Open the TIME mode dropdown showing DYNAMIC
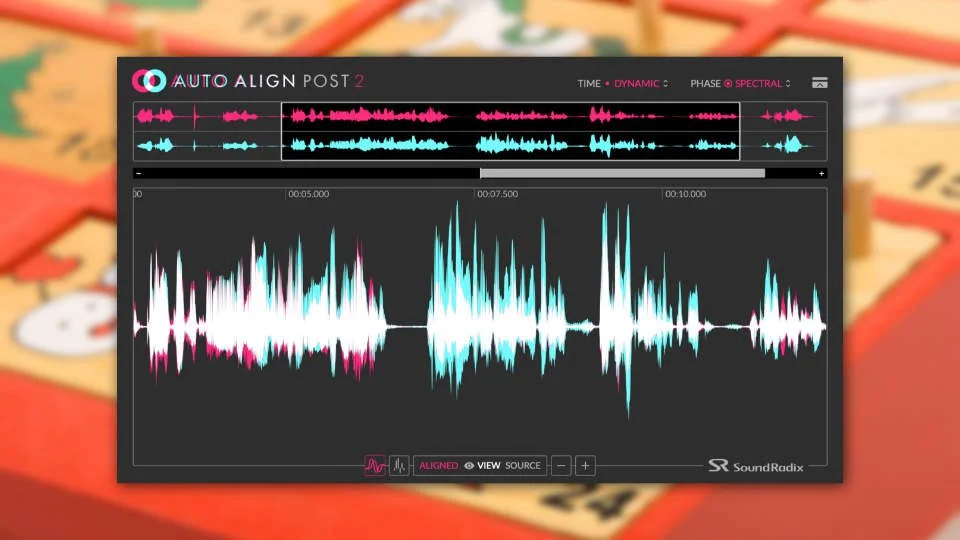This screenshot has width=960, height=540. [640, 83]
